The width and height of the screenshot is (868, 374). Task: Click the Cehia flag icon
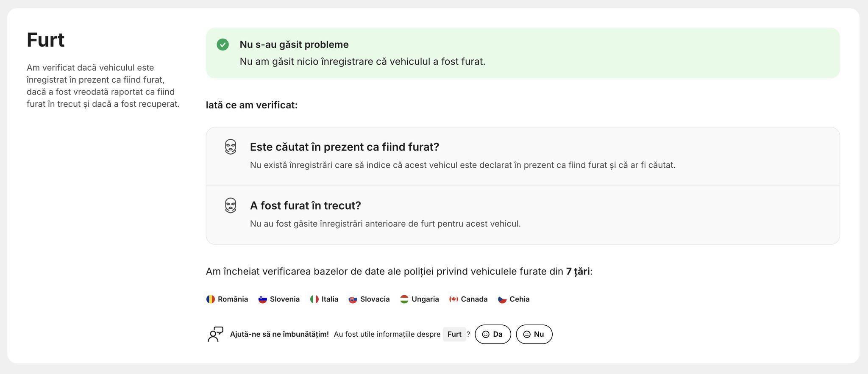(502, 299)
